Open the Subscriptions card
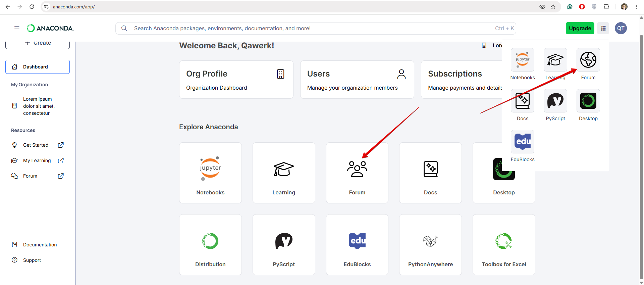Viewport: 644px width, 285px height. point(462,80)
